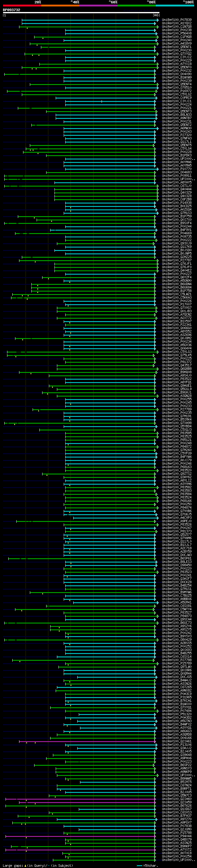Select the label UniRef100_A6MW30
The width and height of the screenshot is (197, 868).
177,128
